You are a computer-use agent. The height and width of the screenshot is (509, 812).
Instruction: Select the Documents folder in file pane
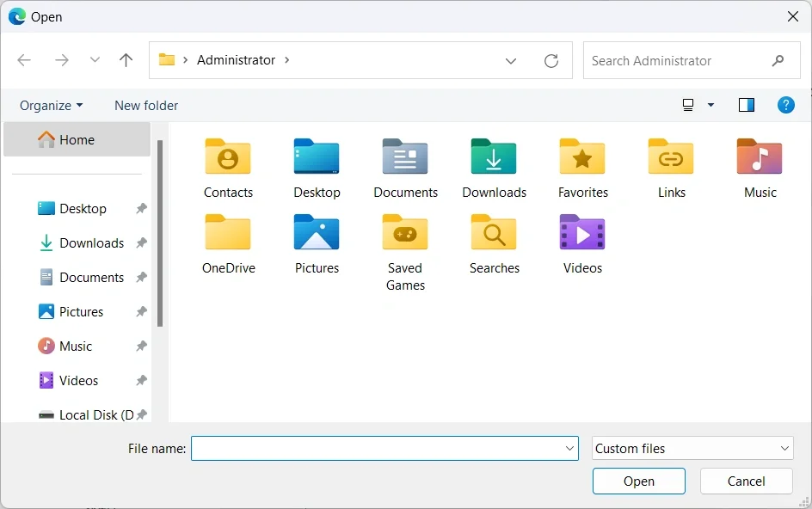[405, 156]
